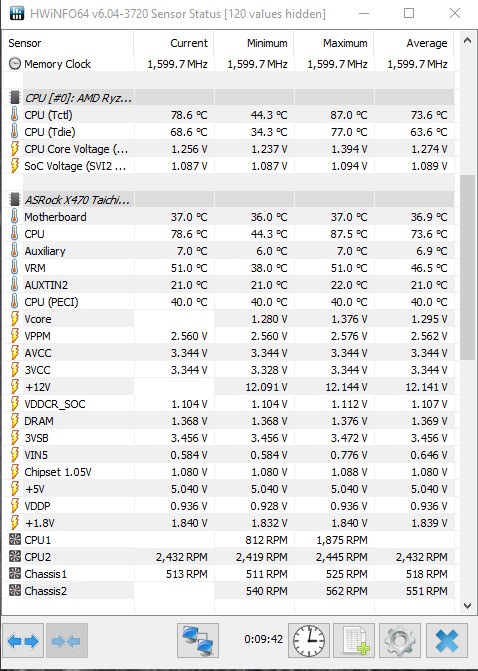
Task: Click the 12.141 V average value
Action: (x=426, y=387)
